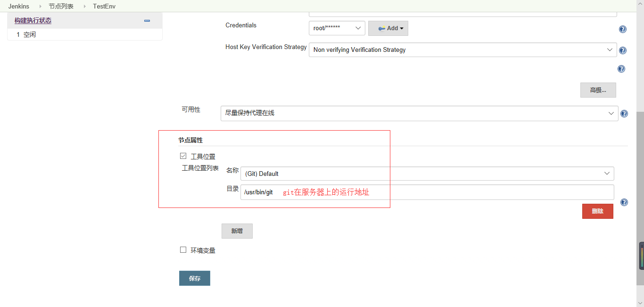Click the page's vertical scrollbar
The image size is (644, 307).
640,189
